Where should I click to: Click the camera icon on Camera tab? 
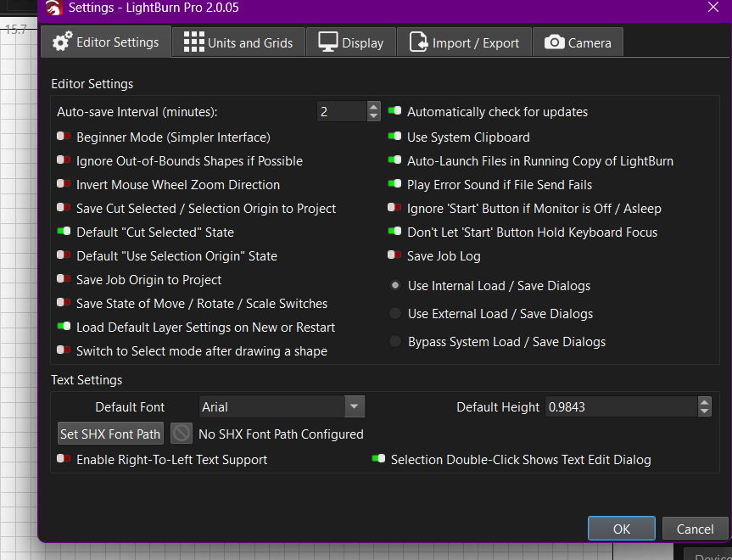click(x=554, y=42)
